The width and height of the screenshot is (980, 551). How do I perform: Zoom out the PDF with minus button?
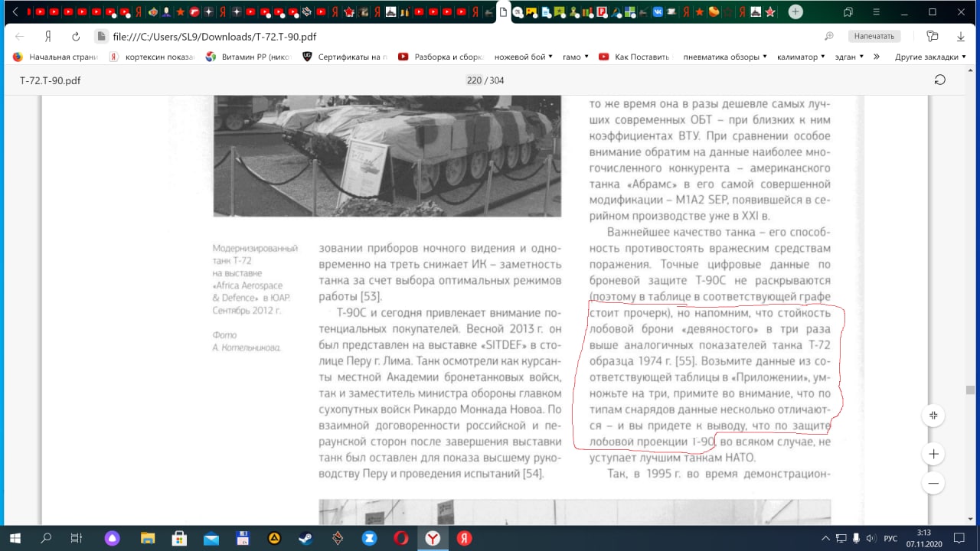[934, 483]
